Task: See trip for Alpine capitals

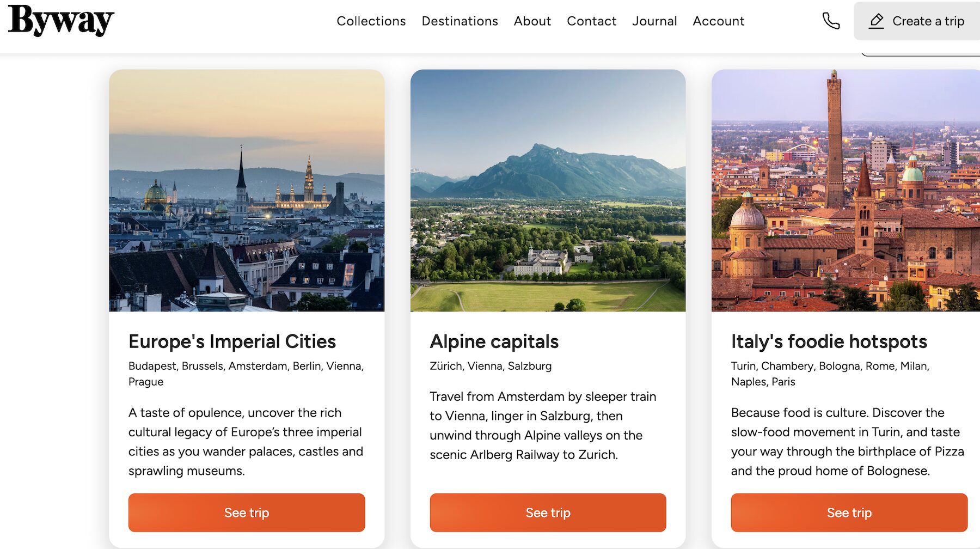Action: point(548,513)
